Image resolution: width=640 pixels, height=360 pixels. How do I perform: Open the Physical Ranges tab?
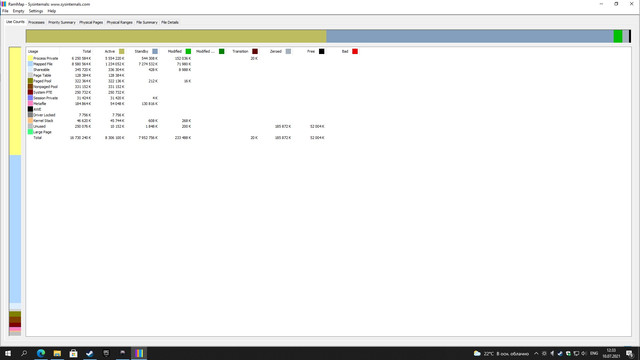pos(119,22)
